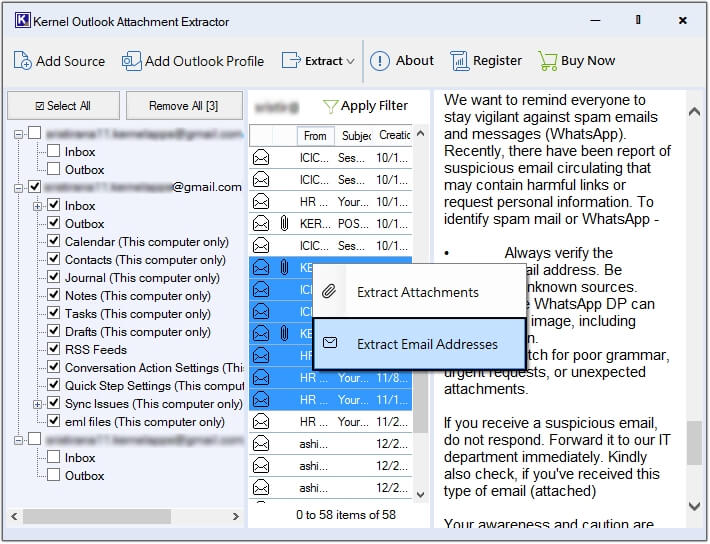The width and height of the screenshot is (710, 544).
Task: Click paperclip icon on first highlighted KE row
Action: pos(284,267)
